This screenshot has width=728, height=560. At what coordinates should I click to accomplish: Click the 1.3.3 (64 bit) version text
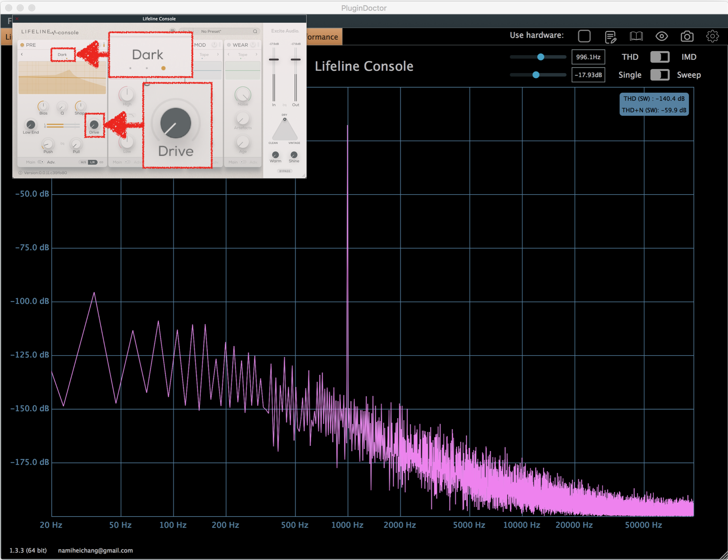[28, 551]
